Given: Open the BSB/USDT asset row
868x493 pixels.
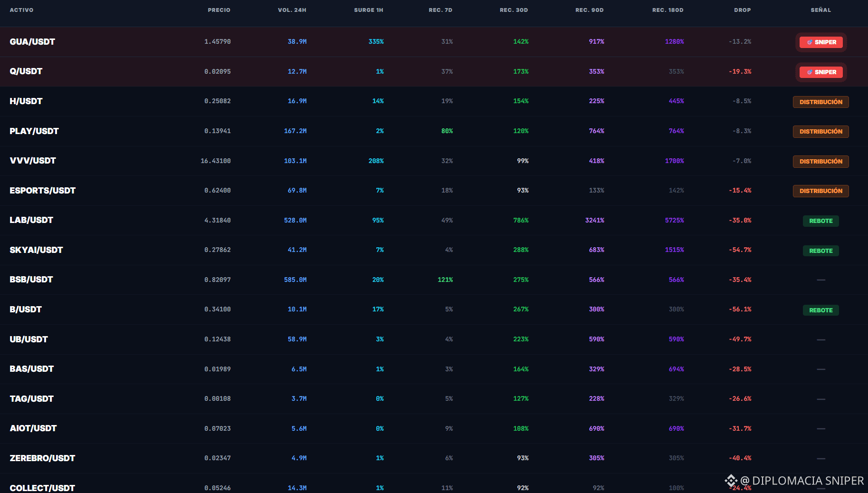Looking at the screenshot, I should click(x=434, y=280).
